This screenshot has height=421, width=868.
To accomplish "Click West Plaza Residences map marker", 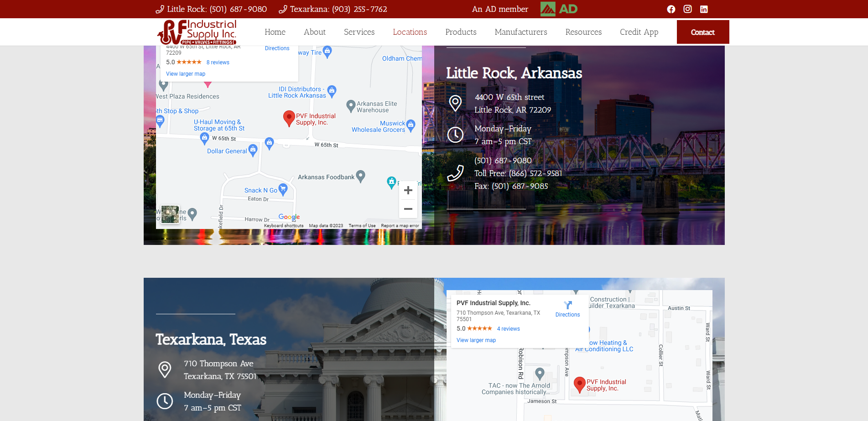I will pyautogui.click(x=164, y=85).
